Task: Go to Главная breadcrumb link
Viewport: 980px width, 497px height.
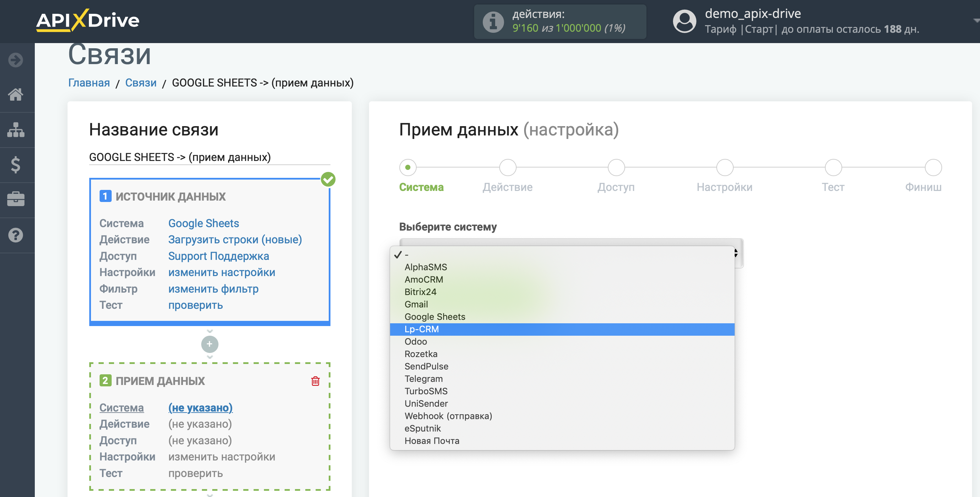Action: tap(89, 83)
